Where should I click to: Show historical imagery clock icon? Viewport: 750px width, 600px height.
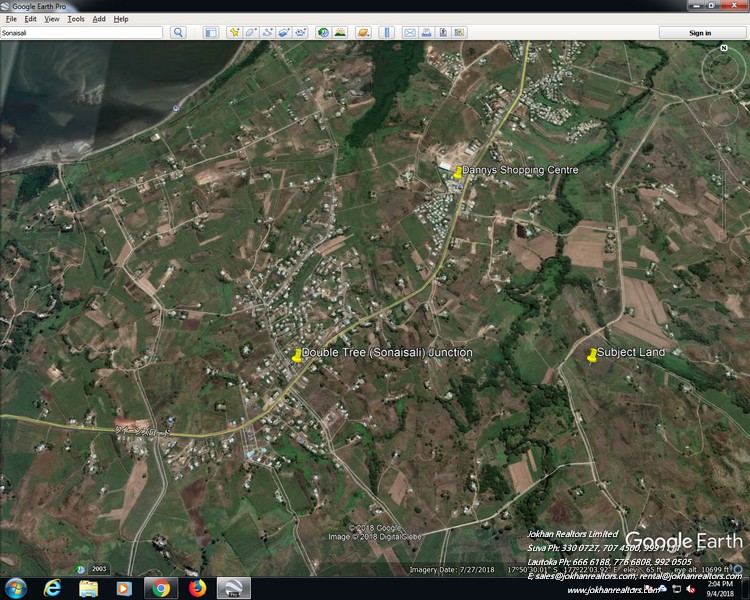click(323, 33)
